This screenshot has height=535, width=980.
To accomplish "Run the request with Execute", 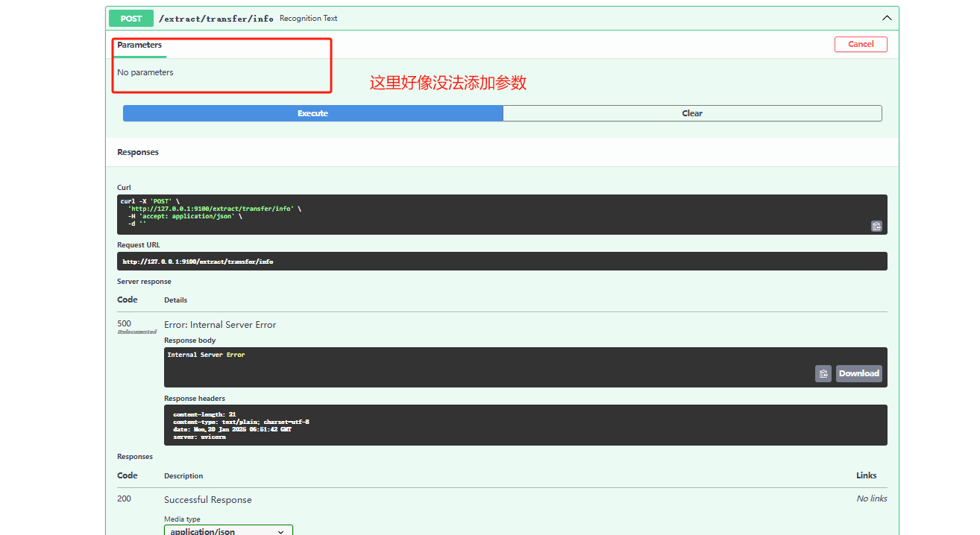I will 312,113.
